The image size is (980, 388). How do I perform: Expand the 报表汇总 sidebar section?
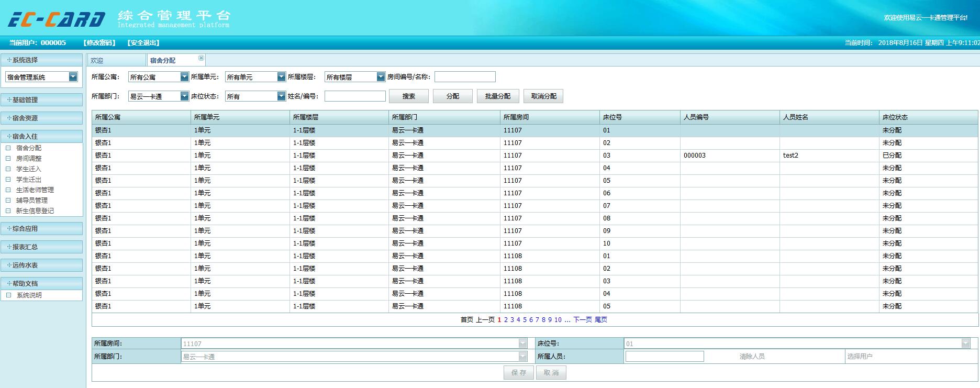click(41, 247)
